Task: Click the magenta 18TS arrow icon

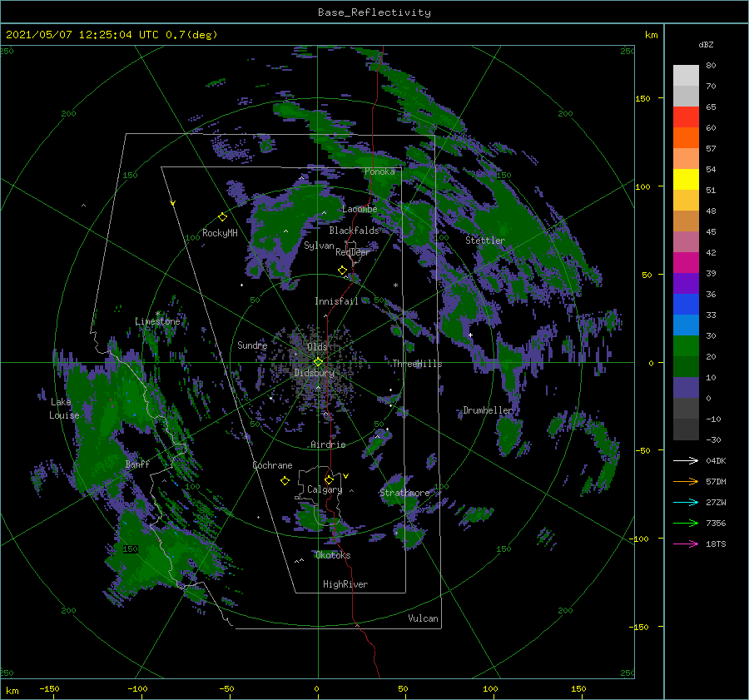Action: [686, 544]
